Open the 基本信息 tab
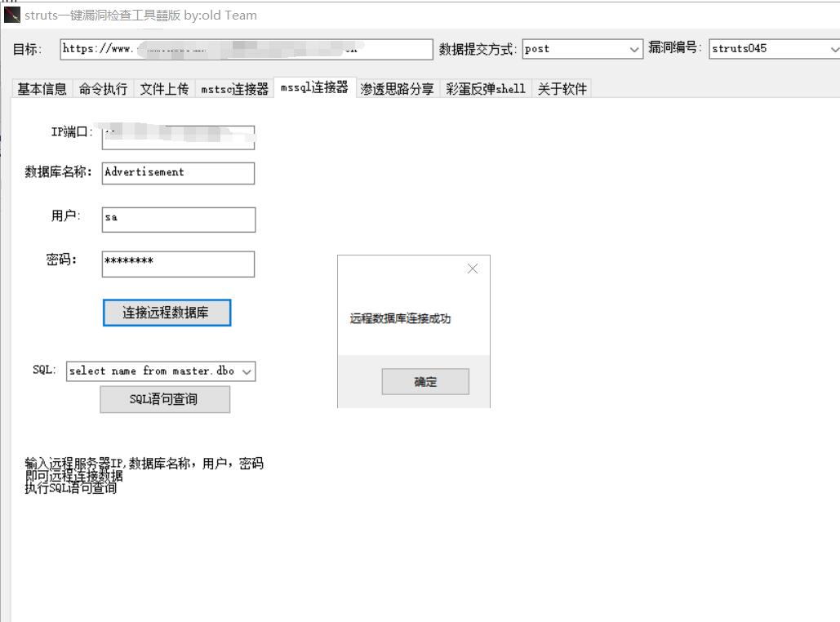 coord(42,88)
